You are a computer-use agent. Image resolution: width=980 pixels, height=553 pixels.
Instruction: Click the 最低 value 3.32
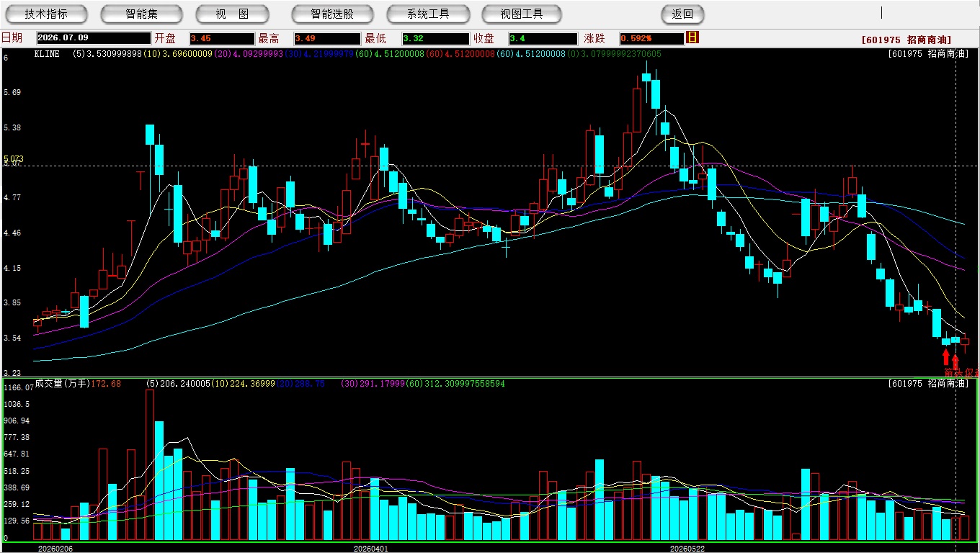tap(435, 38)
